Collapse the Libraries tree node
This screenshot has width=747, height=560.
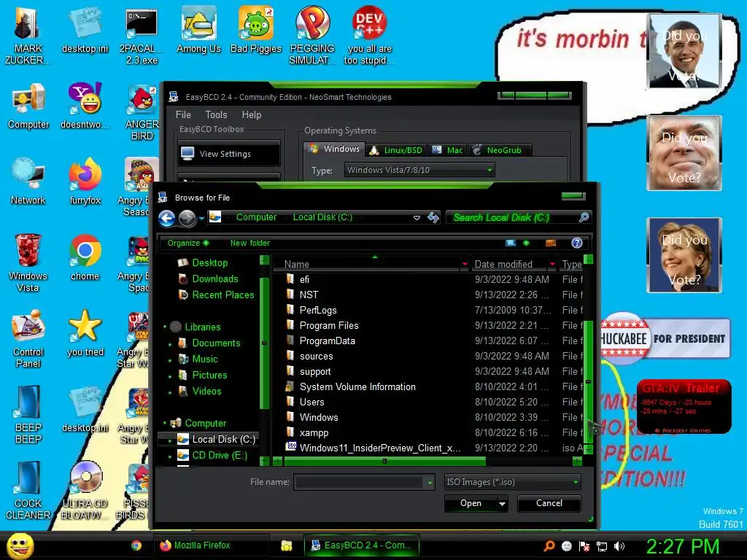[166, 327]
